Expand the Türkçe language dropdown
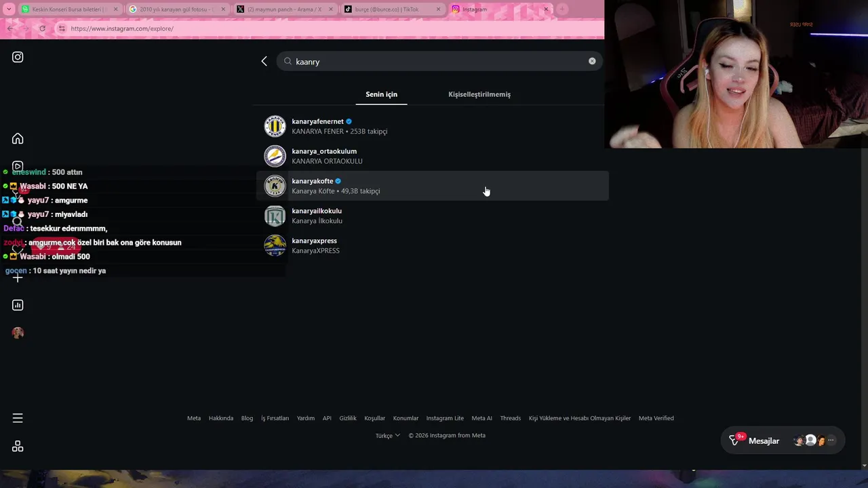868x488 pixels. click(x=388, y=436)
